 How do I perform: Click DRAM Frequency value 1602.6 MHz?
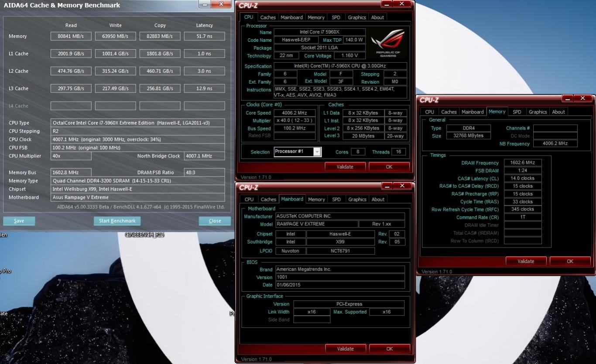coord(523,163)
